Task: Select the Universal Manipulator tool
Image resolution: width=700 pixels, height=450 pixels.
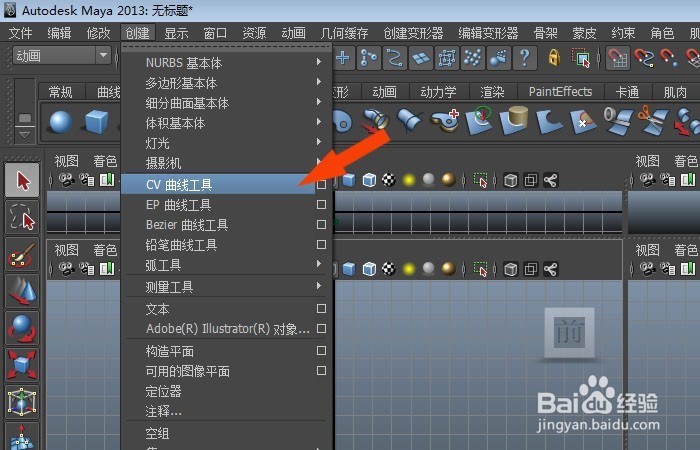Action: click(22, 402)
